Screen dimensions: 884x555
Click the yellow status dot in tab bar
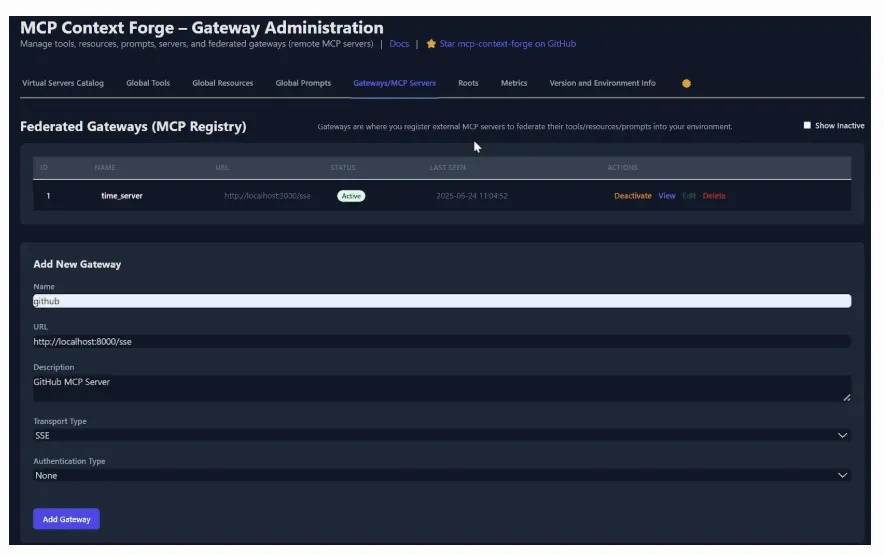(686, 83)
